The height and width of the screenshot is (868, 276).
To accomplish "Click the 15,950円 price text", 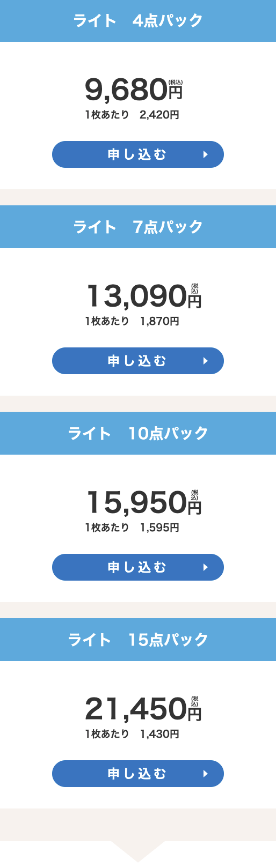I will [x=143, y=502].
